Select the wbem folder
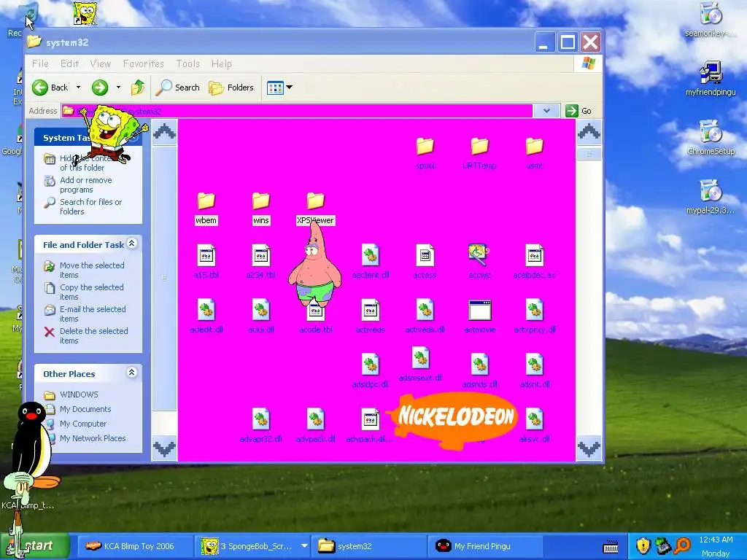This screenshot has height=560, width=747. pyautogui.click(x=206, y=208)
